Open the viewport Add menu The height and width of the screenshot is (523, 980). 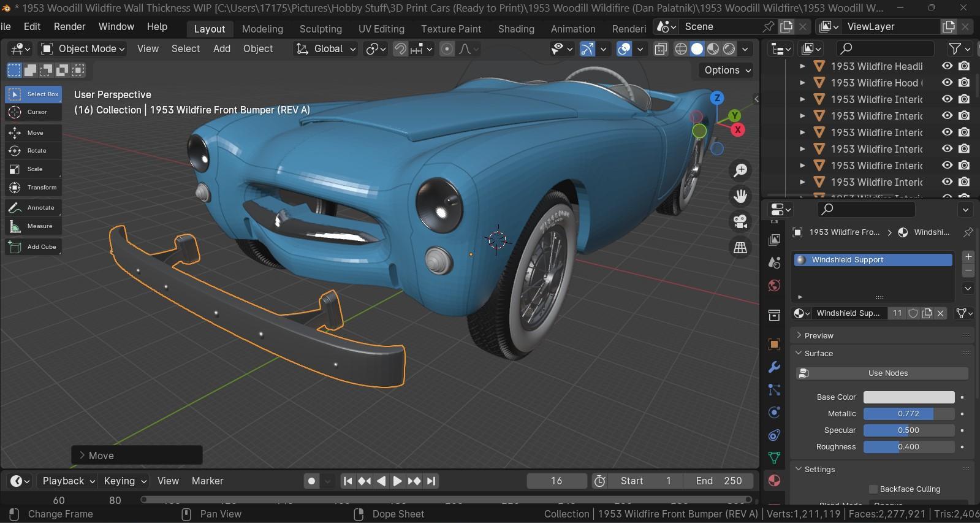click(x=222, y=49)
